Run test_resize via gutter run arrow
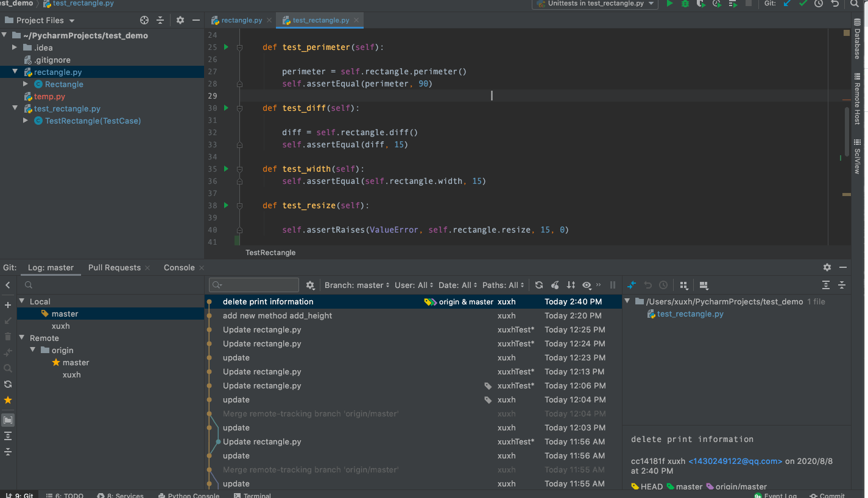This screenshot has width=868, height=498. pos(226,205)
